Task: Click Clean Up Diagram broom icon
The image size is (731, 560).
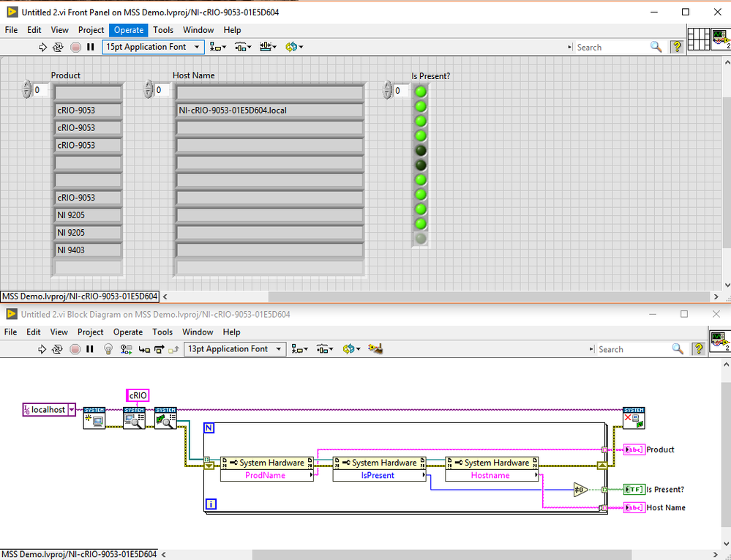Action: 375,348
